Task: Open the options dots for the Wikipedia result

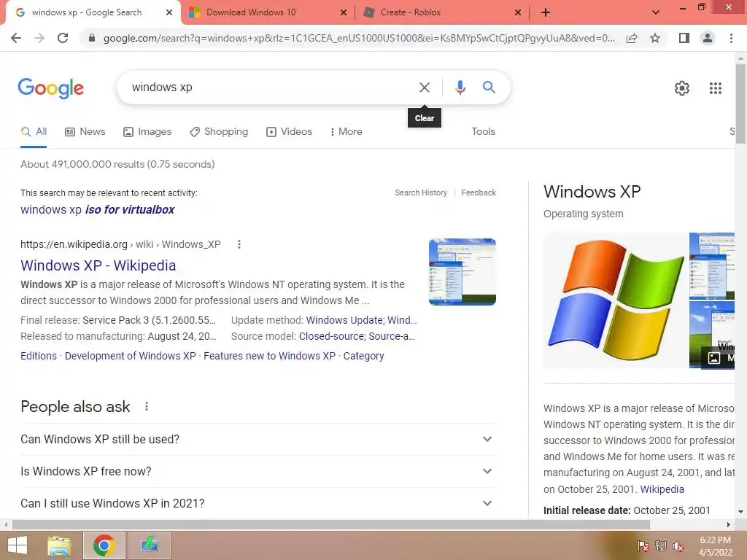Action: point(239,244)
